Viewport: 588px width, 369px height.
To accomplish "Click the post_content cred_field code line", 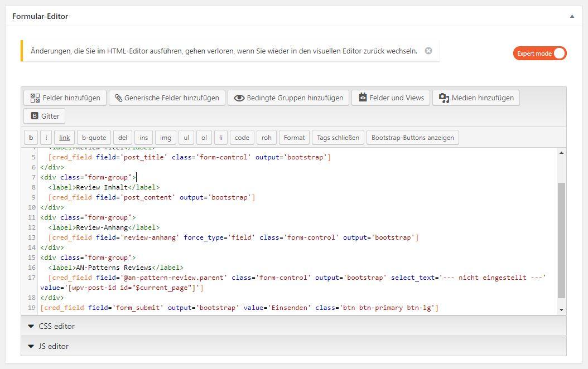I will click(152, 197).
